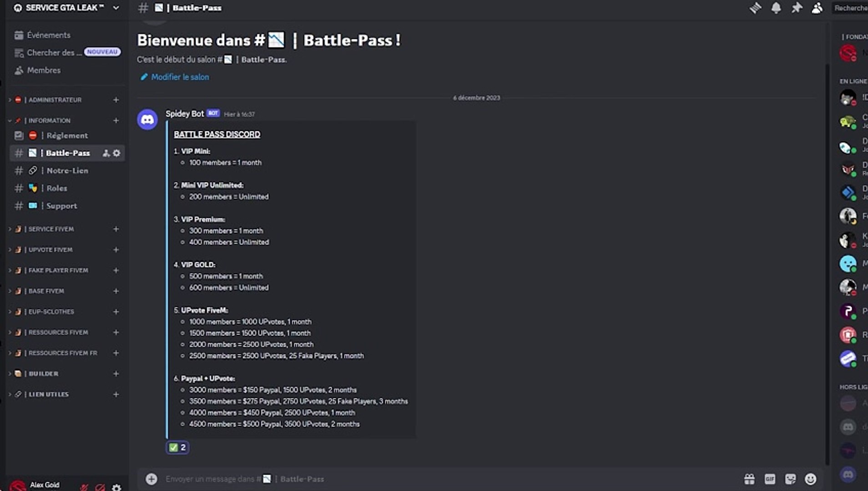Open Alex Gold user panel
The height and width of the screenshot is (491, 868).
point(41,486)
